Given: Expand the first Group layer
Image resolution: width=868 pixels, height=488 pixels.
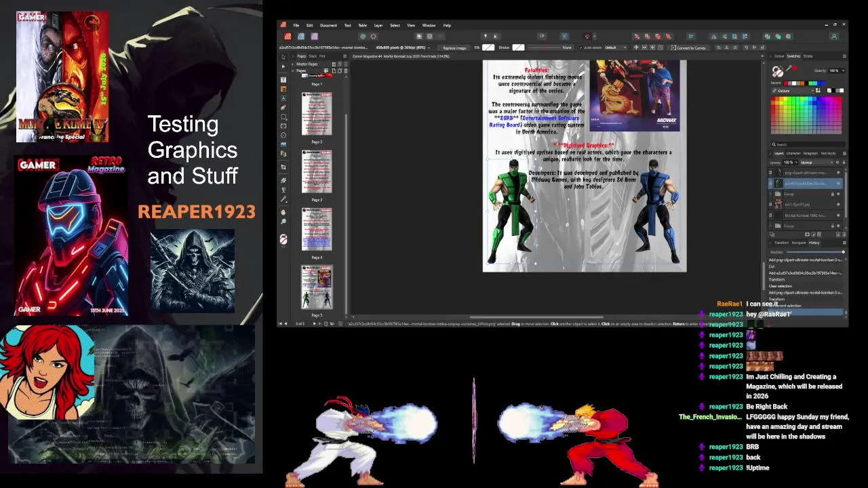Looking at the screenshot, I should [770, 194].
